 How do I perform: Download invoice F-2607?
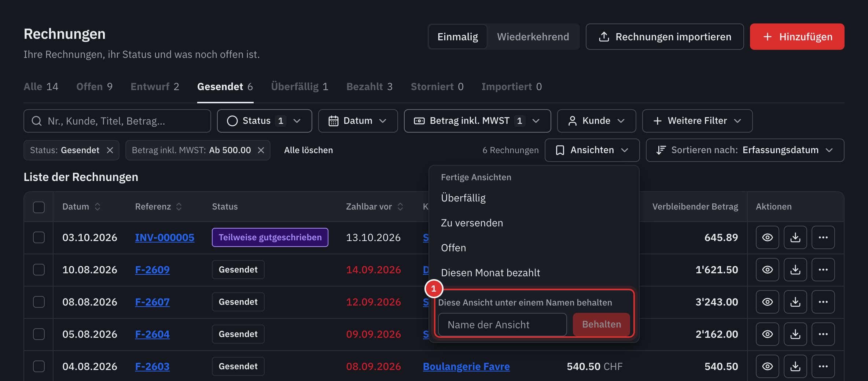click(795, 302)
